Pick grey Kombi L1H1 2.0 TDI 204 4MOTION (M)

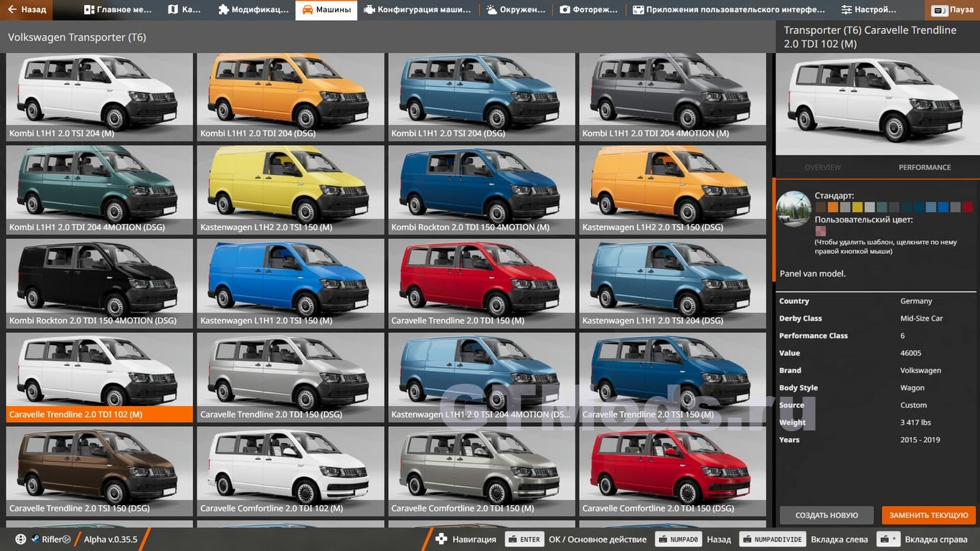[x=673, y=97]
